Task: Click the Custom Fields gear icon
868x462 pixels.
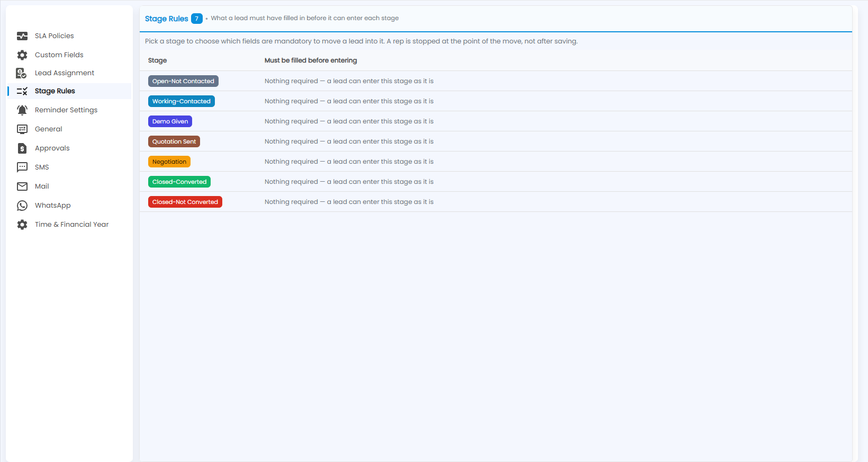Action: [22, 55]
